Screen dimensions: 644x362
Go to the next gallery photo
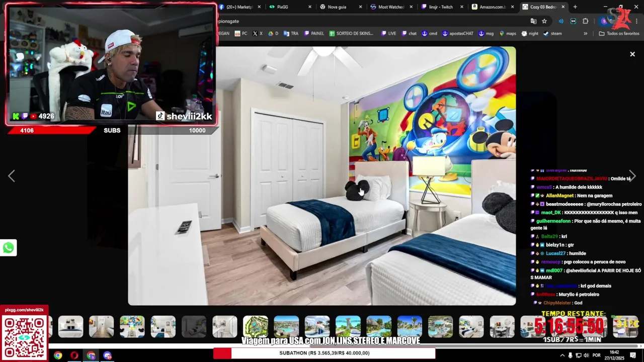pyautogui.click(x=632, y=176)
